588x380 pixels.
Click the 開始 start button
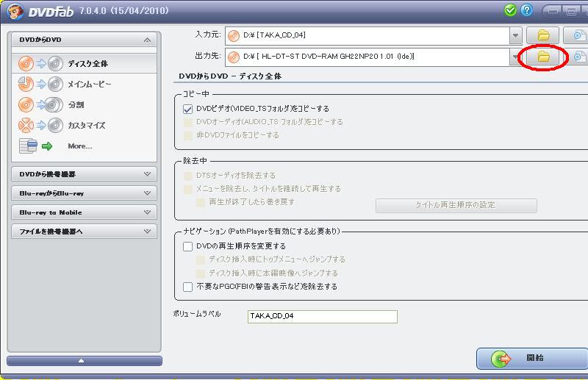(532, 358)
